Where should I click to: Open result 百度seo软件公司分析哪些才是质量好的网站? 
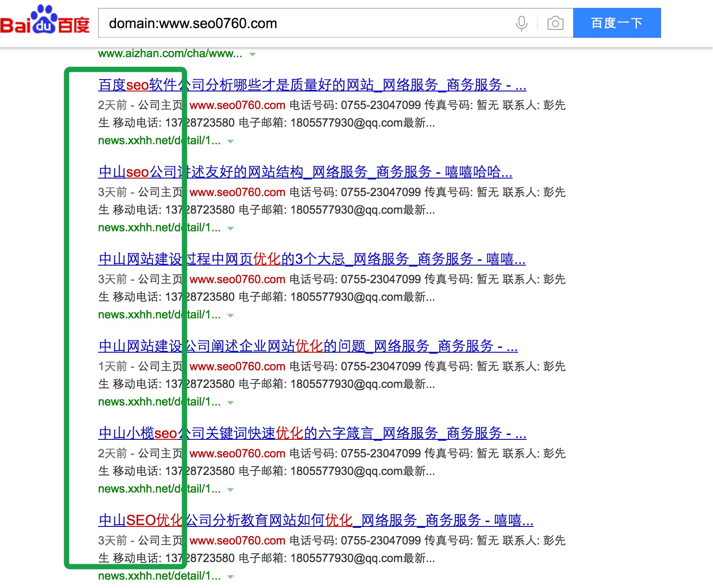tap(312, 84)
